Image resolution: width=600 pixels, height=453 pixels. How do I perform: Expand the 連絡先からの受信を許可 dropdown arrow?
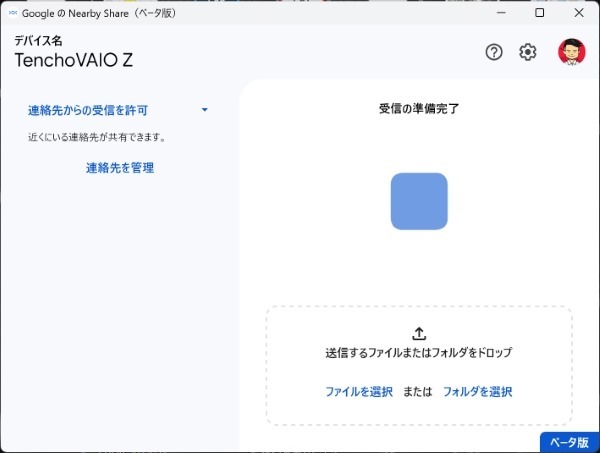[205, 110]
